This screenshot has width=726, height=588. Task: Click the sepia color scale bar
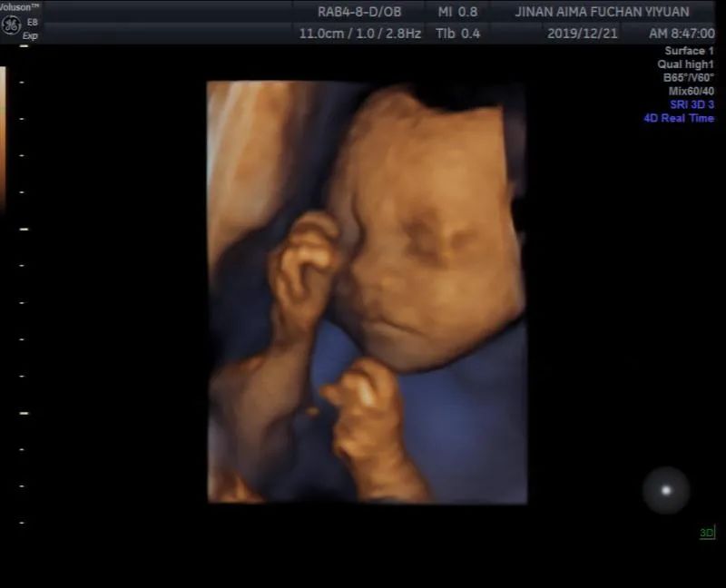click(x=2, y=136)
